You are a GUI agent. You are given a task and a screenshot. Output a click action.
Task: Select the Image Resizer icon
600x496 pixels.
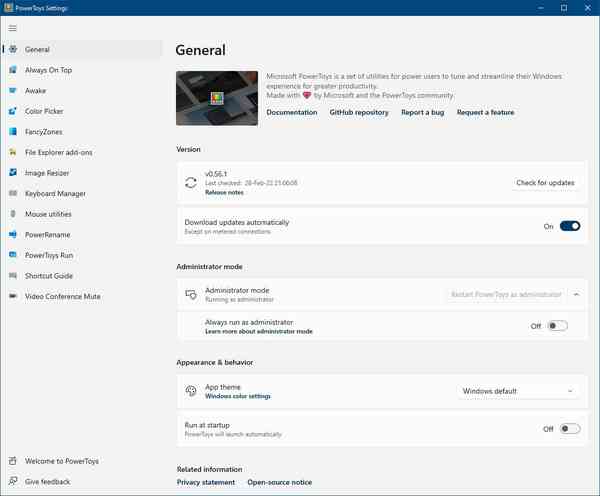pos(12,173)
